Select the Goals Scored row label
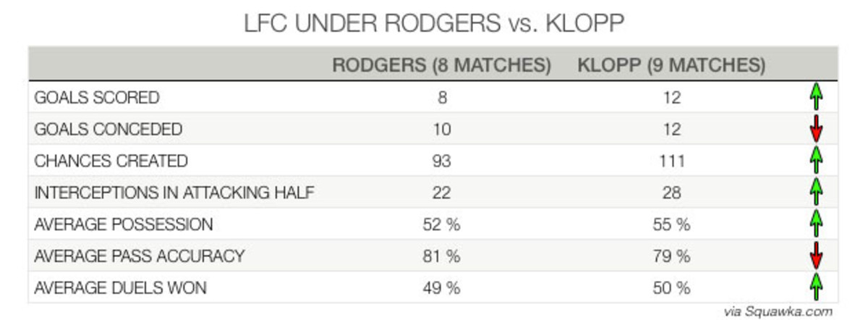Image resolution: width=868 pixels, height=320 pixels. 96,98
